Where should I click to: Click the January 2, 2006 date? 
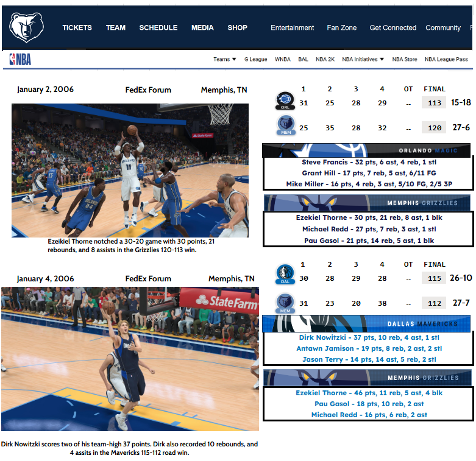(x=45, y=89)
